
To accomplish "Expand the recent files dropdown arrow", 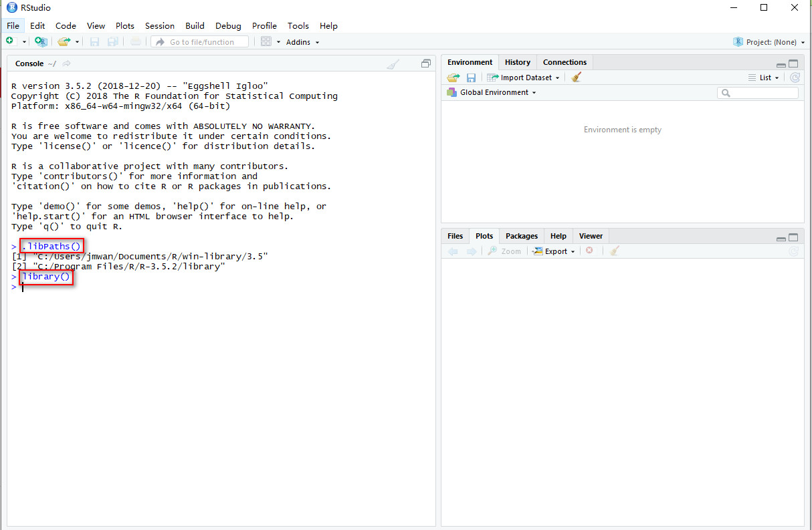I will click(x=77, y=42).
